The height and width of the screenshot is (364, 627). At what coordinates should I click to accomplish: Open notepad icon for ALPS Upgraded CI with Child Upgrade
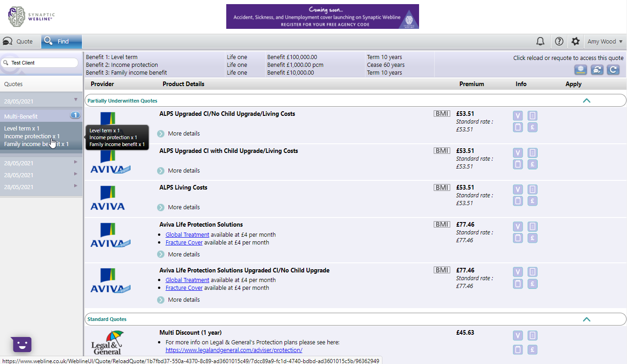[x=518, y=164]
